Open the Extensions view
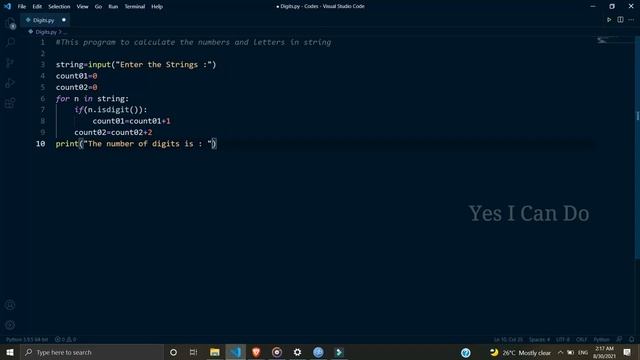Viewport: 640px width, 360px height. point(10,103)
